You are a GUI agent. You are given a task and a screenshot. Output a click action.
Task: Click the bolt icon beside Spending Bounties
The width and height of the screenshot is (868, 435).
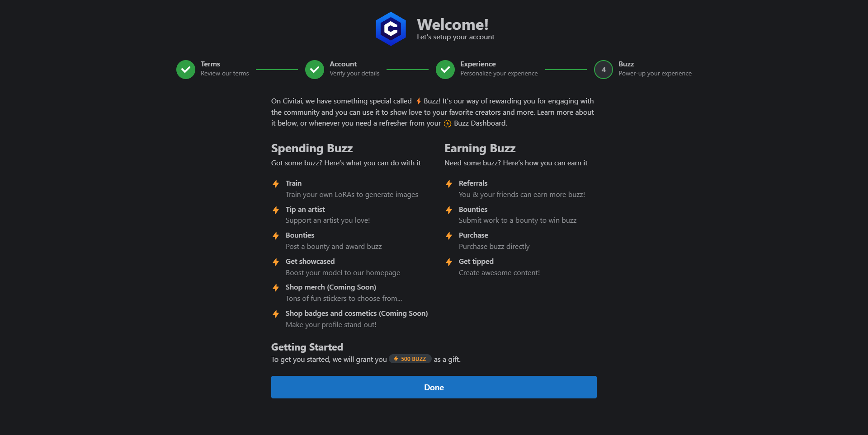[276, 236]
